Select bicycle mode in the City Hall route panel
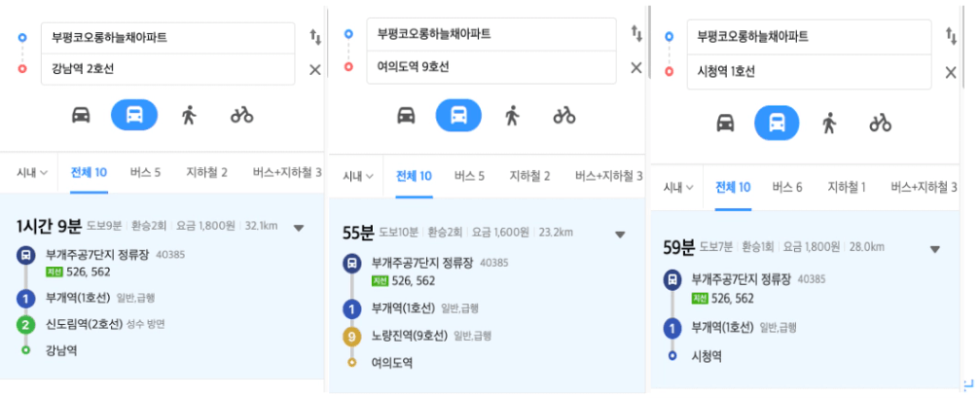 tap(880, 123)
